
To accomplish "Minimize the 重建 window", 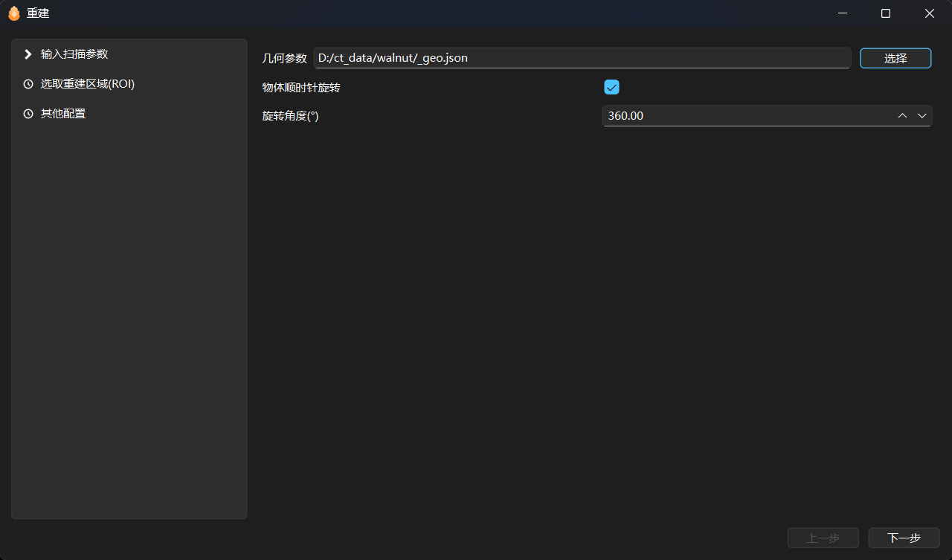I will [842, 13].
